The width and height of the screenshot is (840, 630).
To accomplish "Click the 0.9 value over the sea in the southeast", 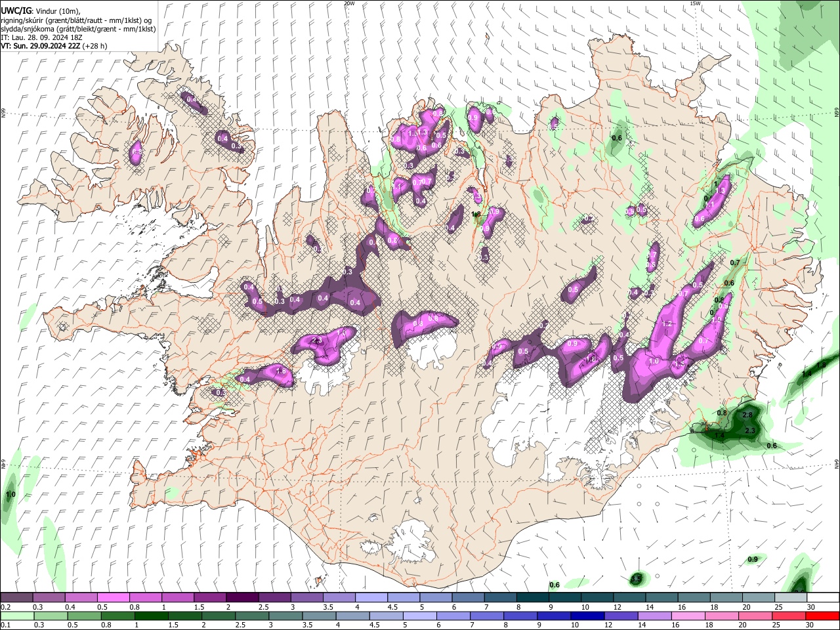I will click(753, 559).
